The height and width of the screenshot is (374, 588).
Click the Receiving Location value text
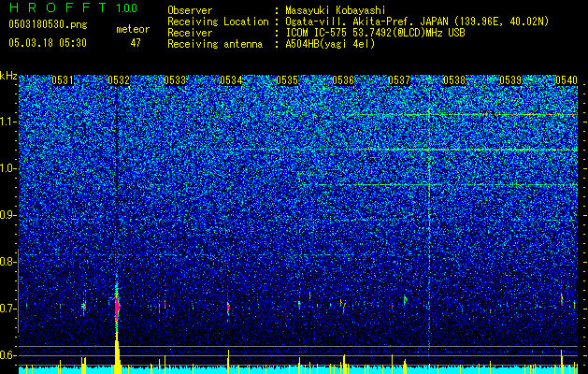[x=417, y=22]
